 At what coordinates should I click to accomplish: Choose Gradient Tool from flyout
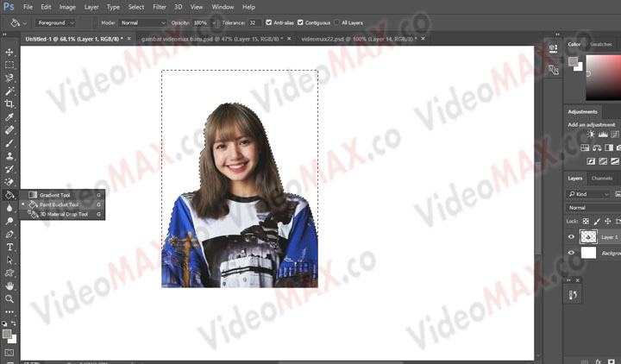pyautogui.click(x=63, y=195)
